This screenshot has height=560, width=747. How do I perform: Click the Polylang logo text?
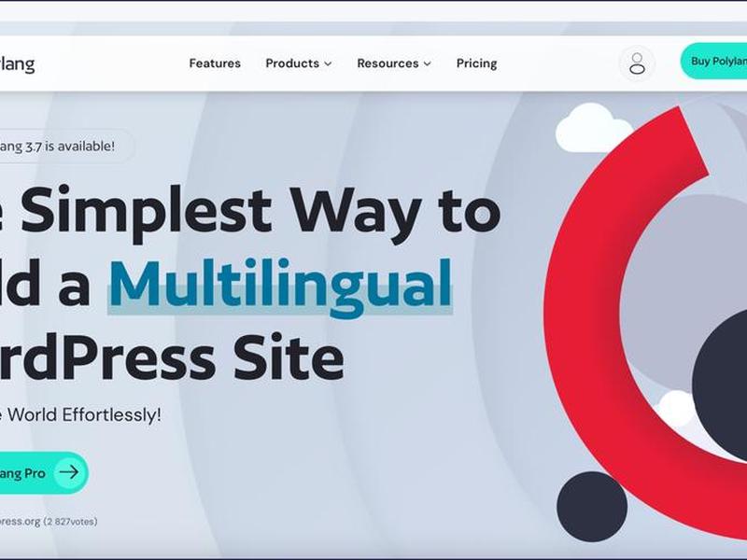[x=17, y=63]
